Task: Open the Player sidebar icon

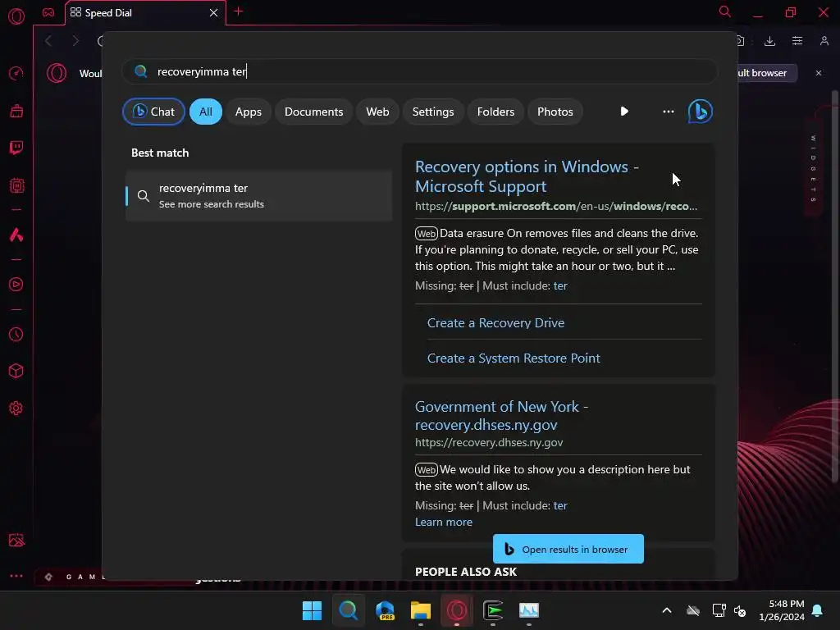Action: [x=16, y=285]
